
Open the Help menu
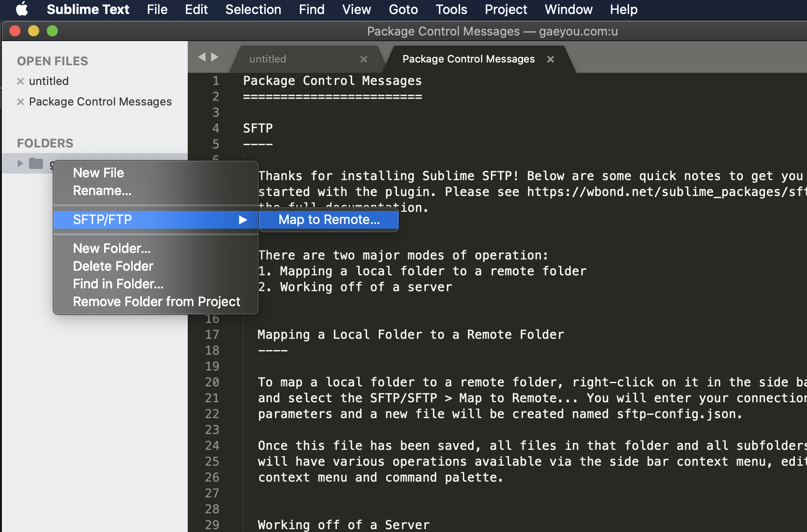tap(623, 9)
